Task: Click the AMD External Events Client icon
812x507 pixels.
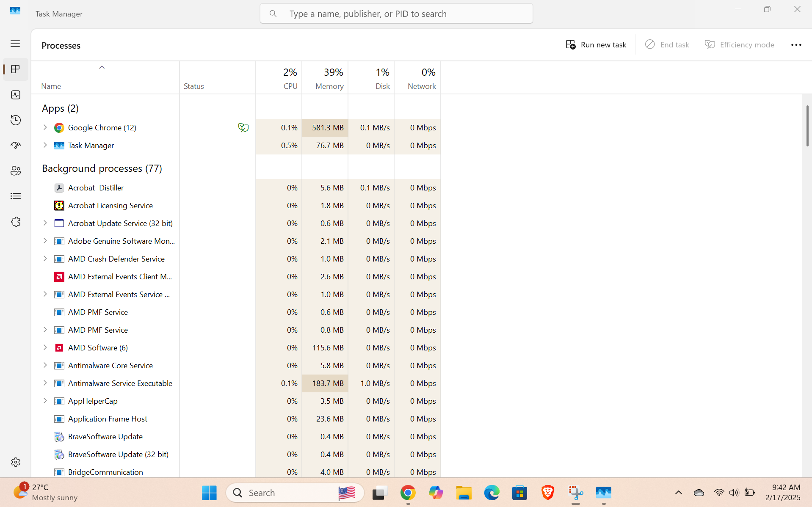Action: [59, 277]
